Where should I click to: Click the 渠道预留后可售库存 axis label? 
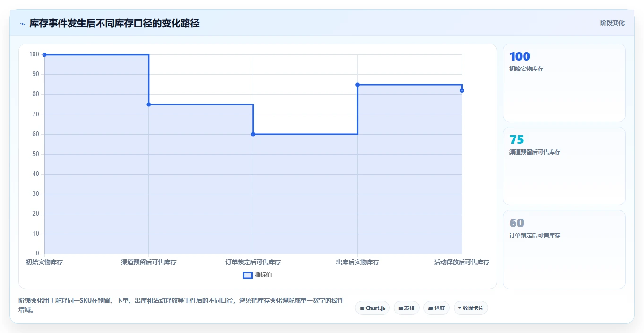(149, 262)
